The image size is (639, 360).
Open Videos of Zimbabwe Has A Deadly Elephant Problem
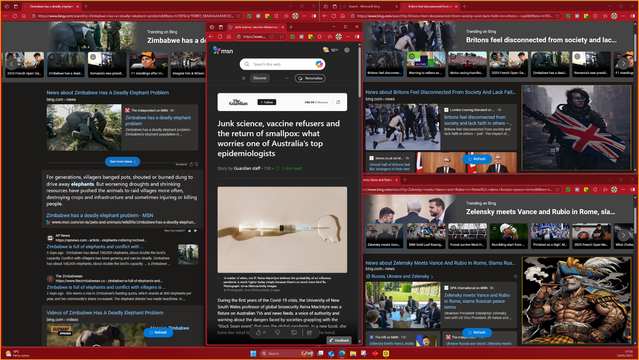[105, 313]
